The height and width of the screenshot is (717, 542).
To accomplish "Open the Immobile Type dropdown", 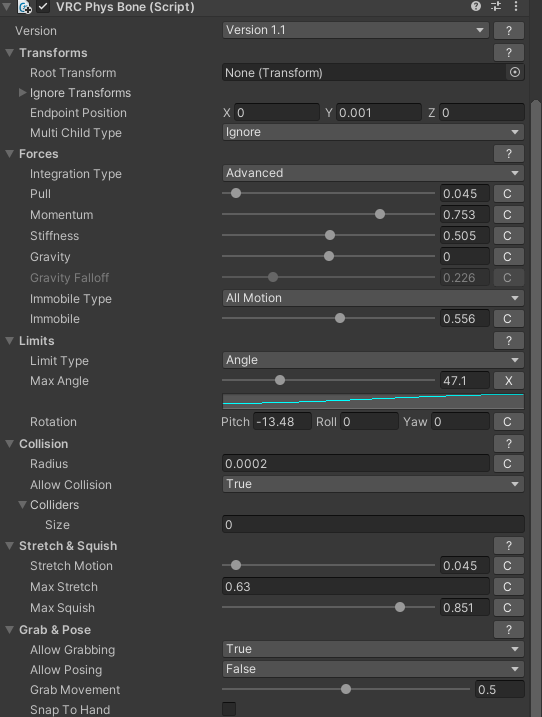I will coord(373,298).
